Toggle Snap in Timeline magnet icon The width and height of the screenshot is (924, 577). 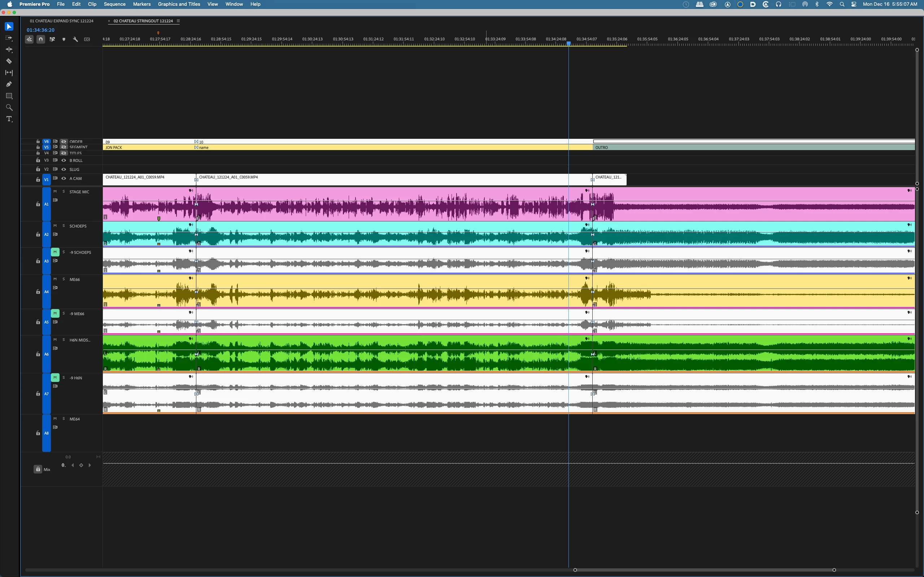click(40, 39)
